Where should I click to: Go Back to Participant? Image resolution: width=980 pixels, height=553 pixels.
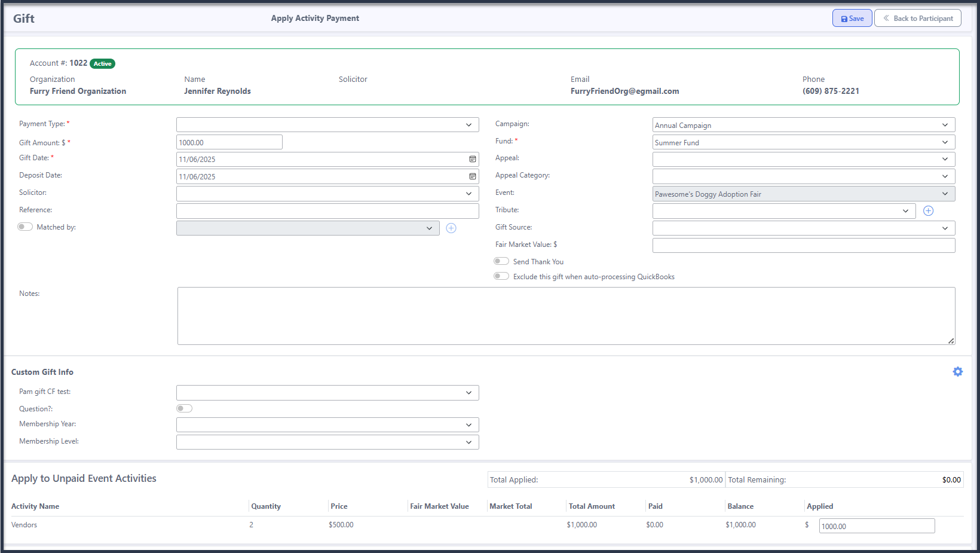click(x=917, y=19)
